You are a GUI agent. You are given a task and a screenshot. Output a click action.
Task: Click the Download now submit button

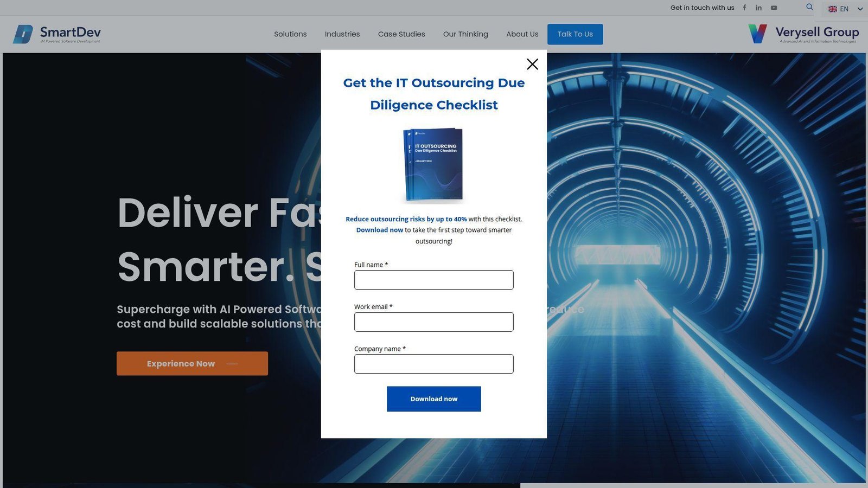[434, 399]
